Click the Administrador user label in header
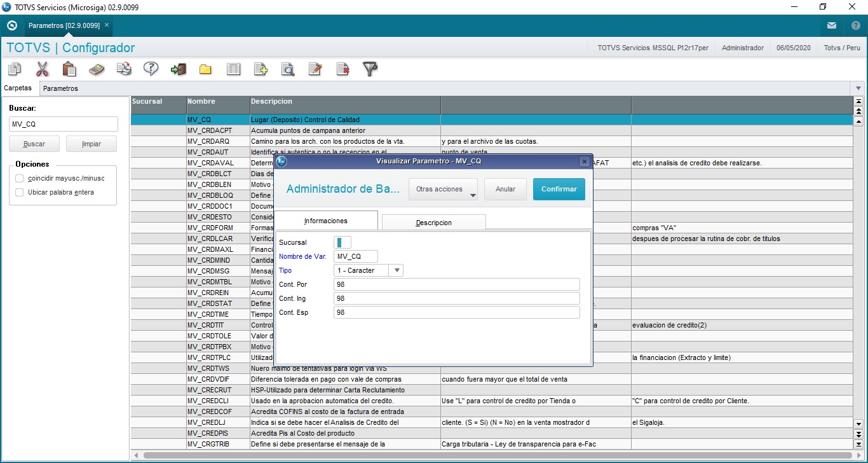868x463 pixels. coord(743,48)
